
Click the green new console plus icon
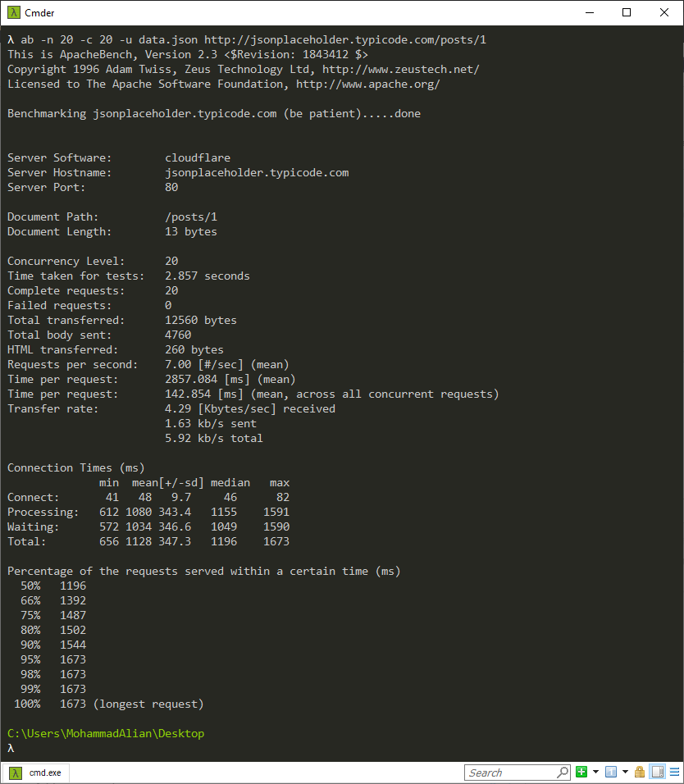(581, 772)
